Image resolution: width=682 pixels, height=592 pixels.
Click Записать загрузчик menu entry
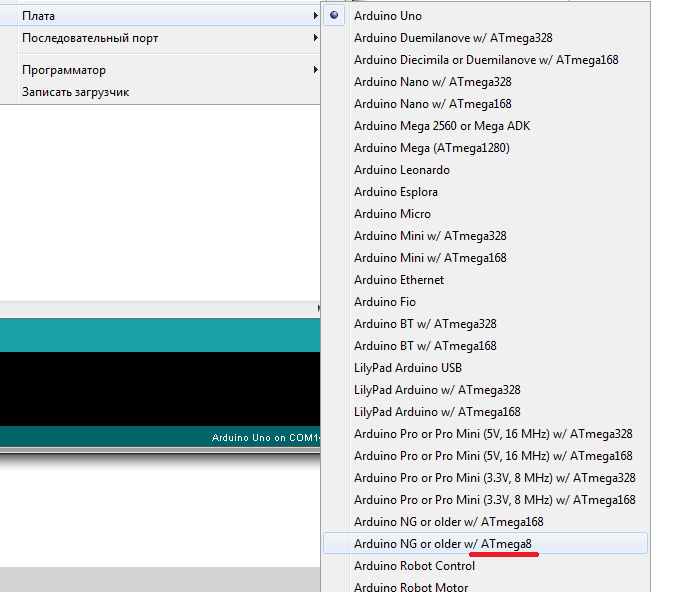pyautogui.click(x=160, y=92)
